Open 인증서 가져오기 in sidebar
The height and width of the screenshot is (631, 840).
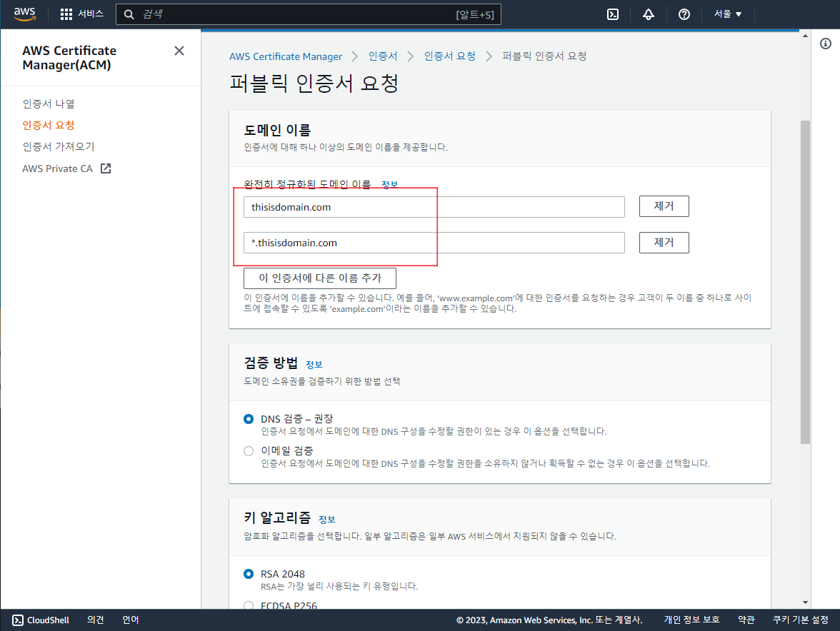[59, 146]
